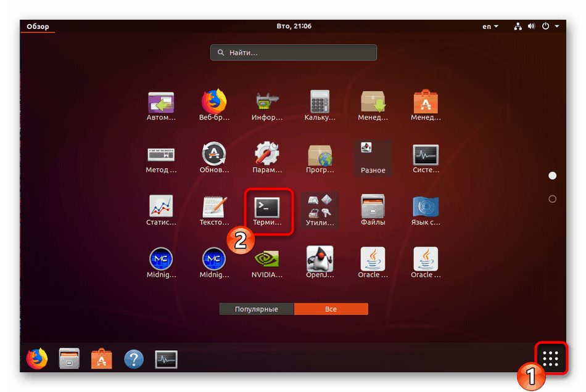
Task: Open the Параметры settings icon
Action: [x=266, y=153]
